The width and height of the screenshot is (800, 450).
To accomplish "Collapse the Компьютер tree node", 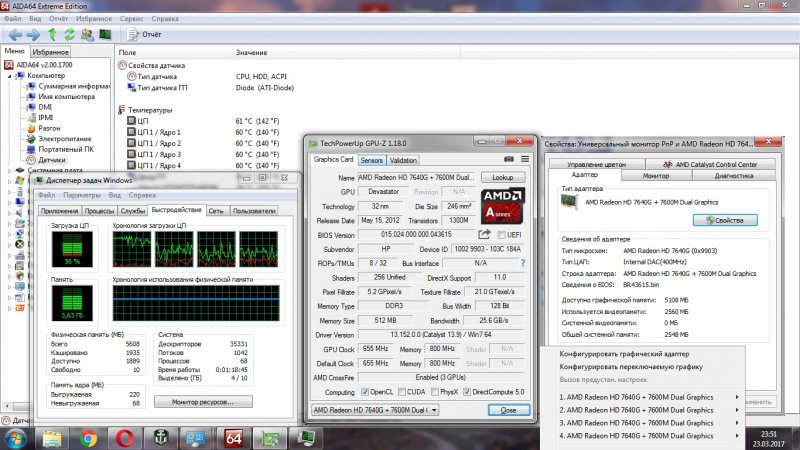I will (10, 75).
